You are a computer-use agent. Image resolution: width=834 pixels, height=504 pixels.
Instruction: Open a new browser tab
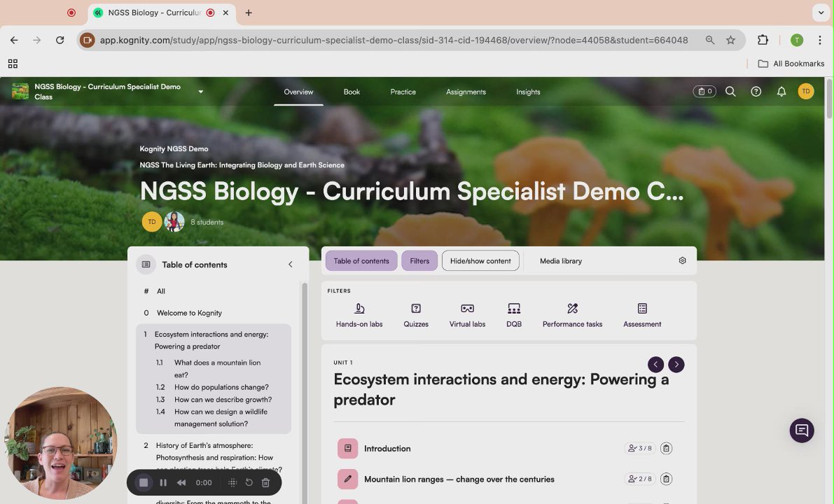249,13
